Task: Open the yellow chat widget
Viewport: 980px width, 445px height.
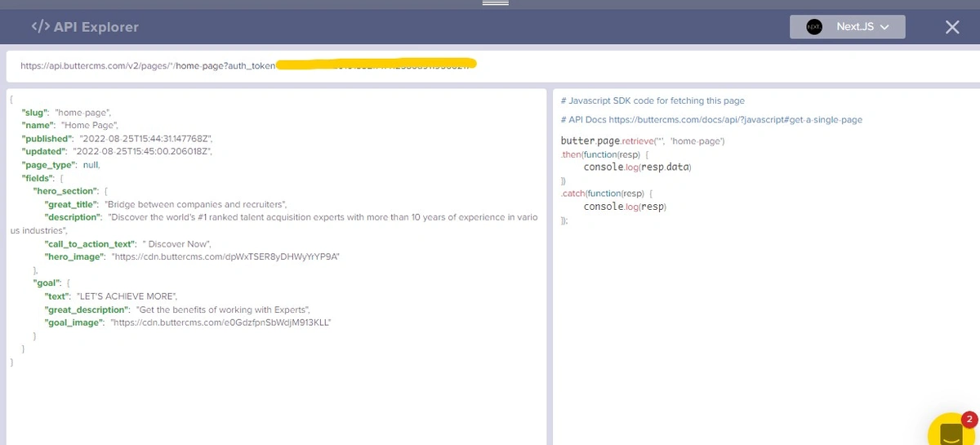Action: 952,431
